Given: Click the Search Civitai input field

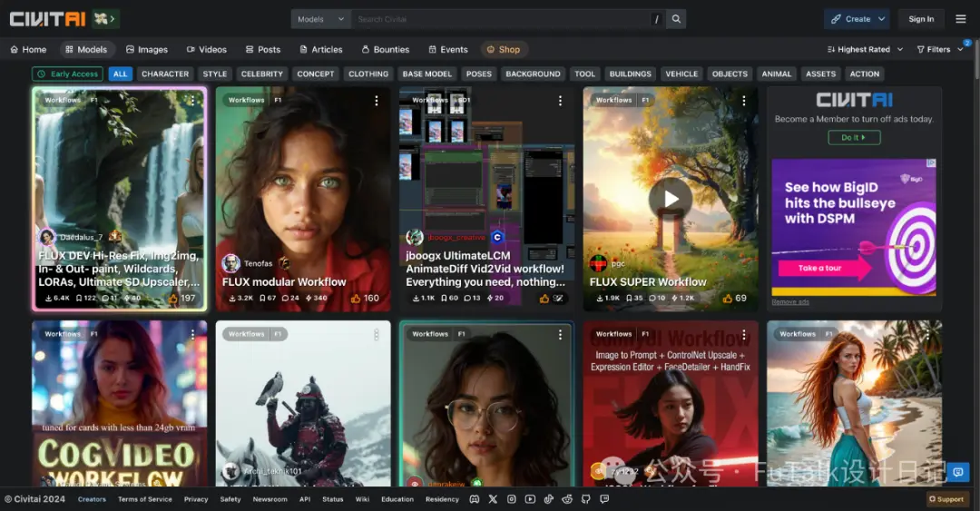Looking at the screenshot, I should point(500,19).
